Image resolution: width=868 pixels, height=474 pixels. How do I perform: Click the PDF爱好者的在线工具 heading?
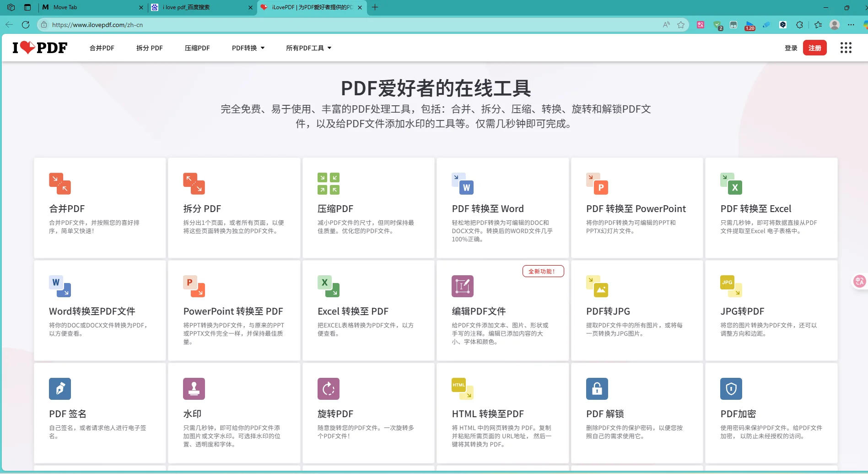point(436,88)
